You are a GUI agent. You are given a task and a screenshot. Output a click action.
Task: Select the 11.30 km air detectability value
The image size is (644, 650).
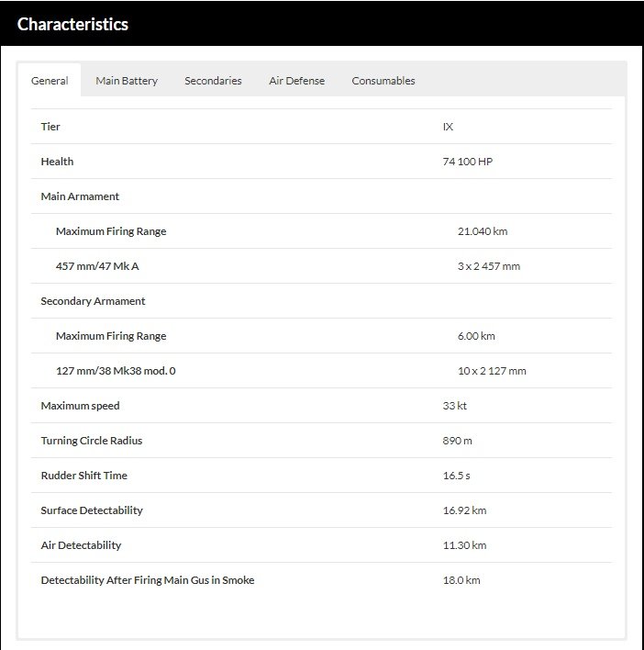click(x=464, y=545)
